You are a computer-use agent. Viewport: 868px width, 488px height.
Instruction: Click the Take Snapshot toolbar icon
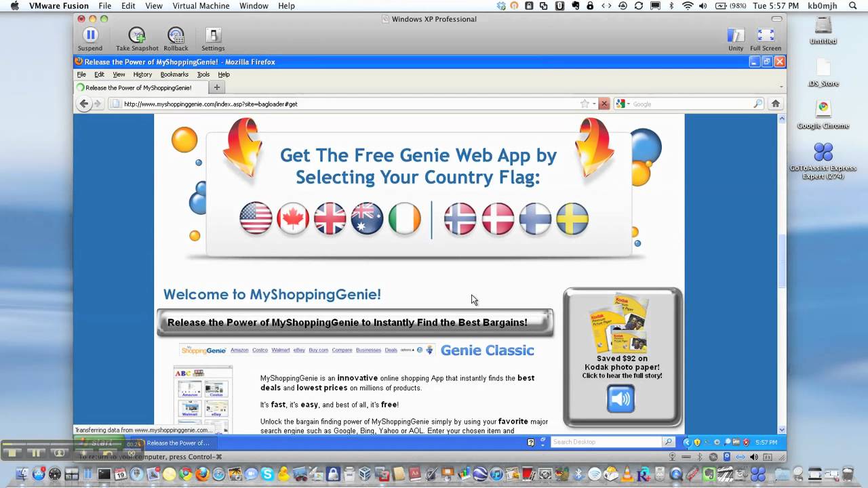click(137, 35)
